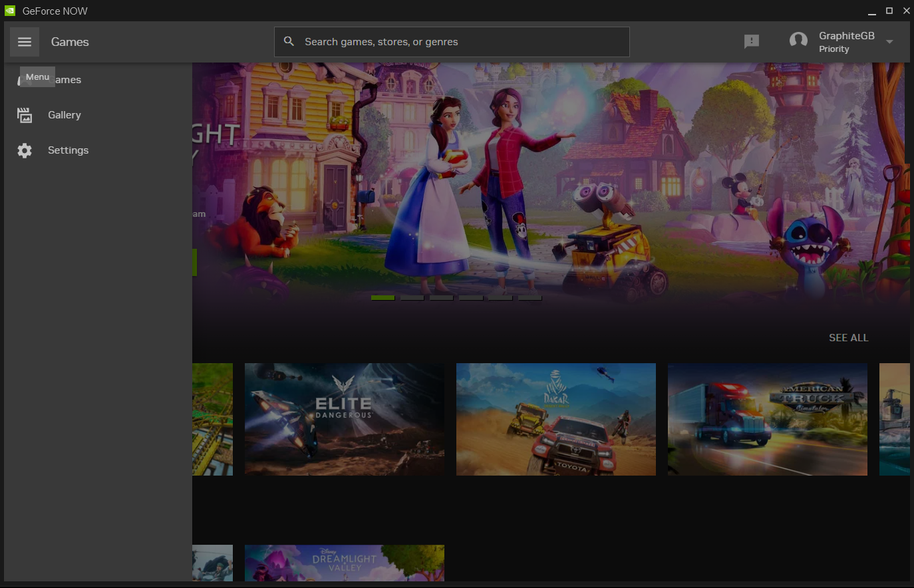Select the Games menu entry

[x=98, y=80]
